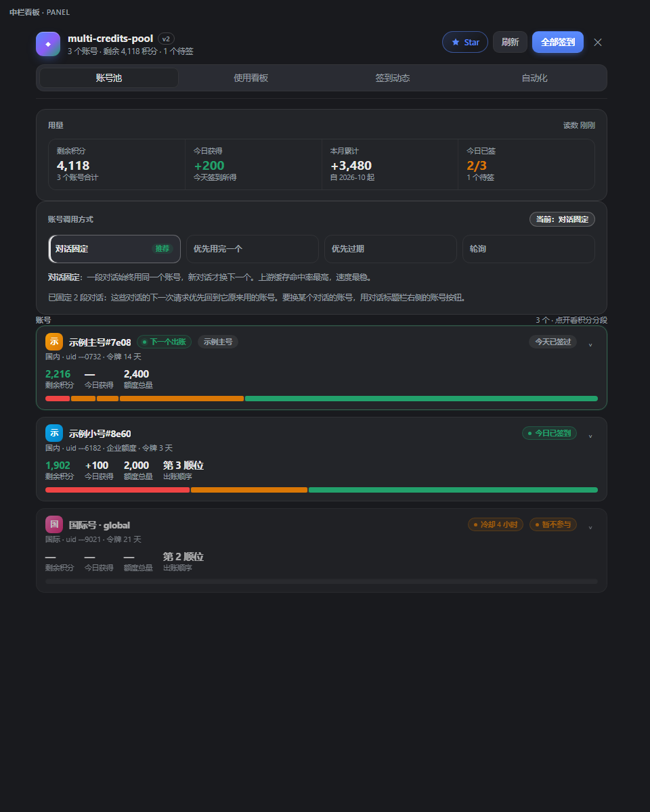Click the 推荐 recommended badge

click(x=162, y=248)
